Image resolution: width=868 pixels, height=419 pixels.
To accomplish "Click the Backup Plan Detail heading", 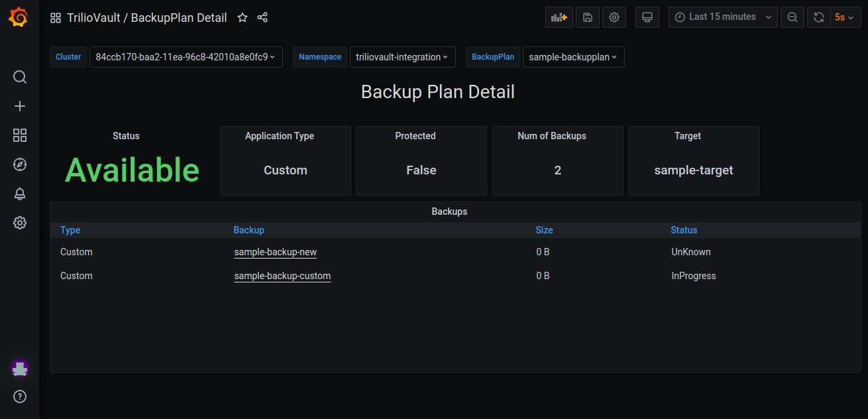I will [438, 91].
